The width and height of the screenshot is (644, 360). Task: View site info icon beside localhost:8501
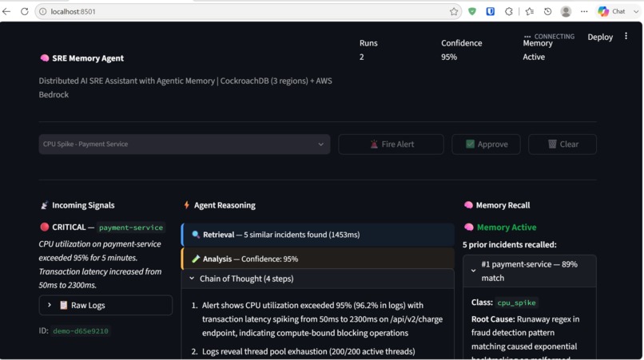point(42,11)
